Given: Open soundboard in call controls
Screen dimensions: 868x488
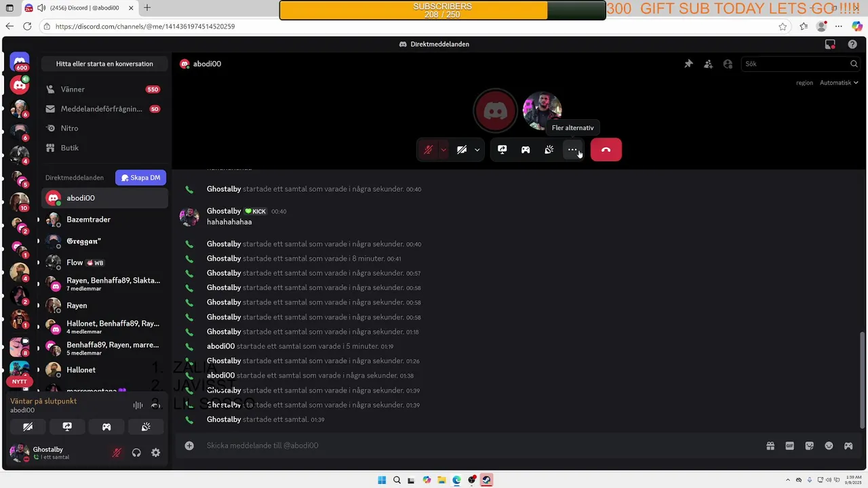Looking at the screenshot, I should [549, 150].
